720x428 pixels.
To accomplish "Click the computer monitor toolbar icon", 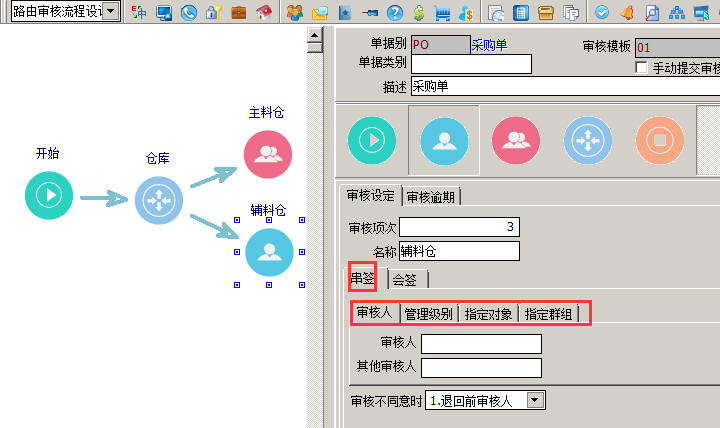I will (x=164, y=12).
